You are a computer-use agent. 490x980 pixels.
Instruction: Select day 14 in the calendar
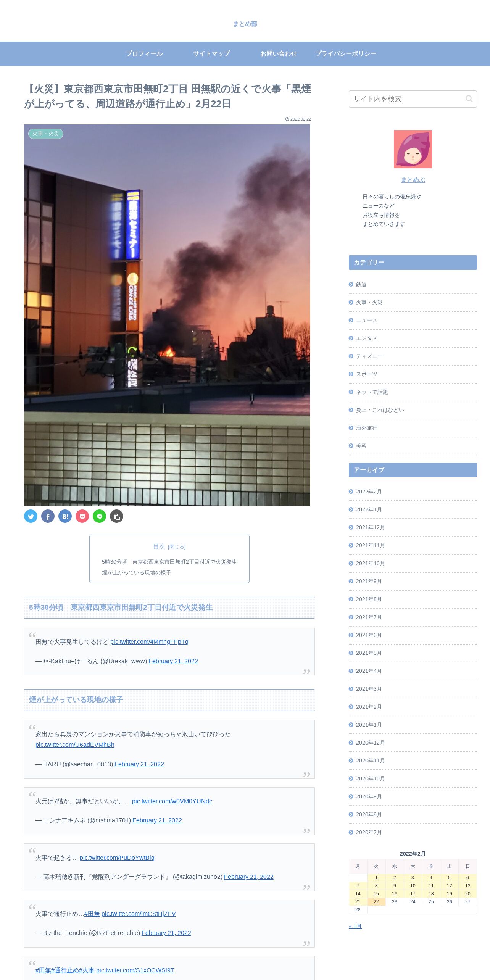tap(358, 894)
